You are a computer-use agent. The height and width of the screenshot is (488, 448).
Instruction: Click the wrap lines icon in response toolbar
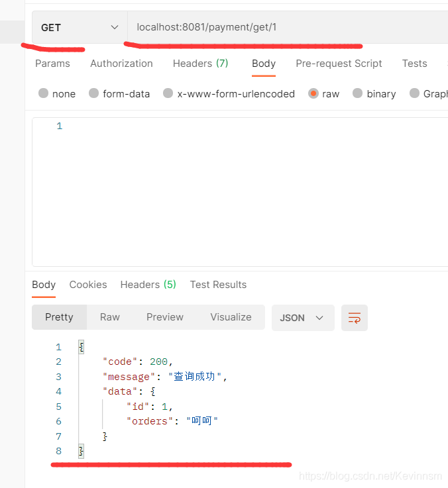pyautogui.click(x=354, y=318)
